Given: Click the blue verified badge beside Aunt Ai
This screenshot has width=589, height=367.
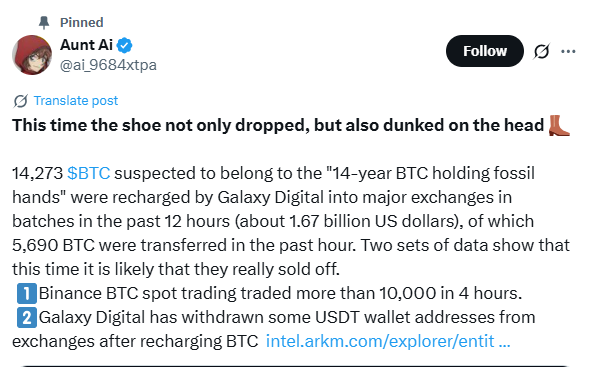Looking at the screenshot, I should click(124, 45).
